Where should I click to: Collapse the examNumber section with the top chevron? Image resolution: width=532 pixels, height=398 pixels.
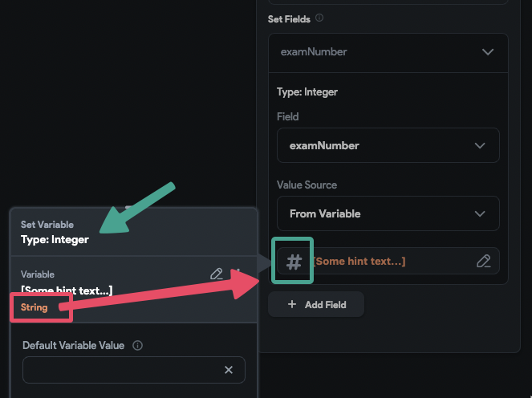click(488, 52)
